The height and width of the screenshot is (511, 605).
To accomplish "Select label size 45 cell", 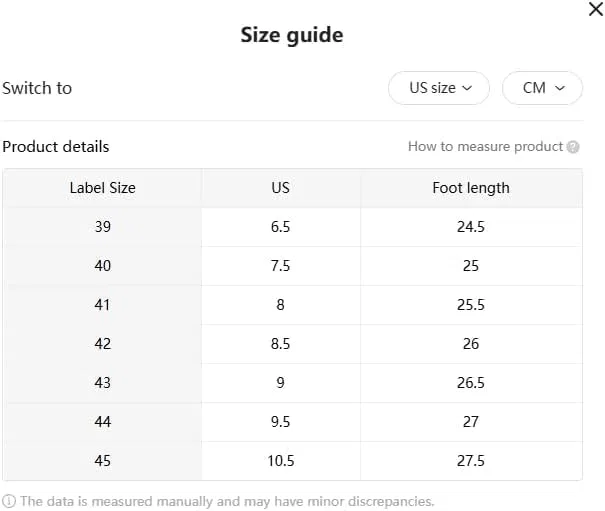I will click(102, 461).
